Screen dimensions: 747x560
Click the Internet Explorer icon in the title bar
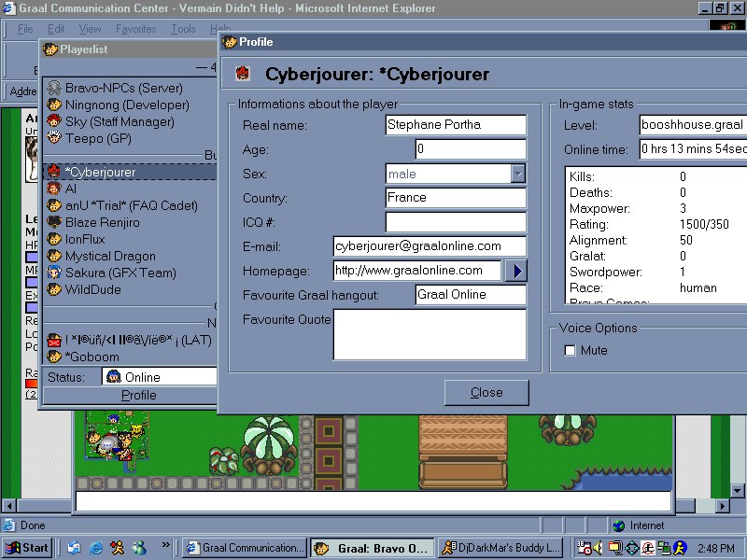pos(9,8)
